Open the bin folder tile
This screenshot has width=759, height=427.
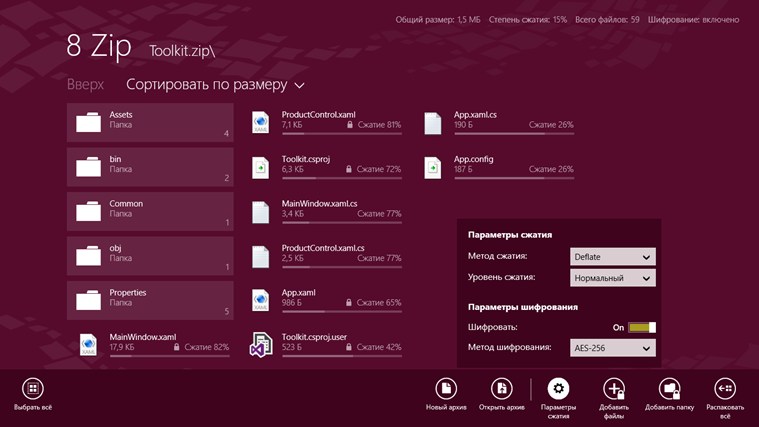point(150,166)
